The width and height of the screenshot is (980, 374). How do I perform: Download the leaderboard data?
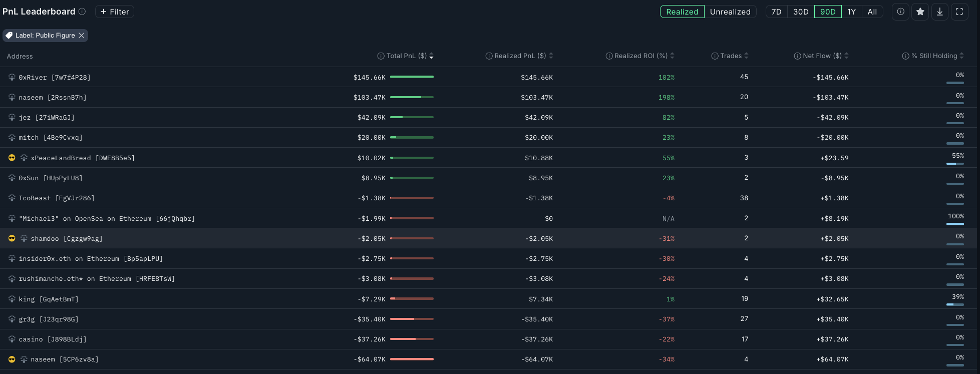939,12
